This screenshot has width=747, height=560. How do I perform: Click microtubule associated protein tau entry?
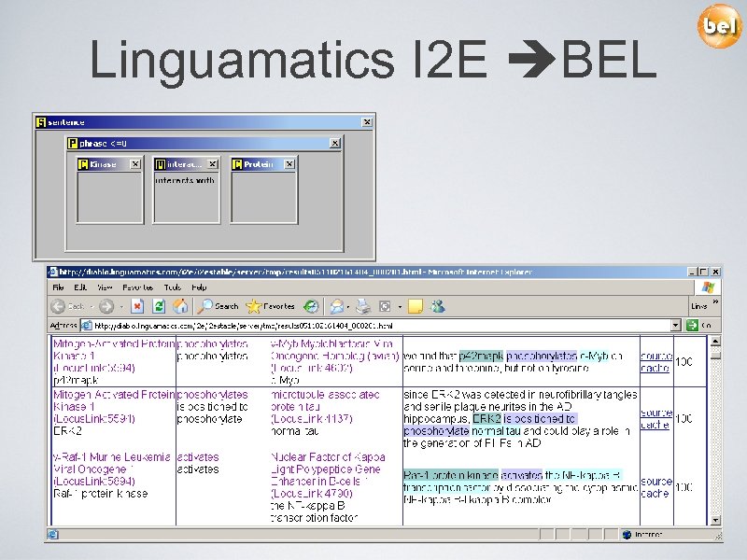[x=325, y=407]
